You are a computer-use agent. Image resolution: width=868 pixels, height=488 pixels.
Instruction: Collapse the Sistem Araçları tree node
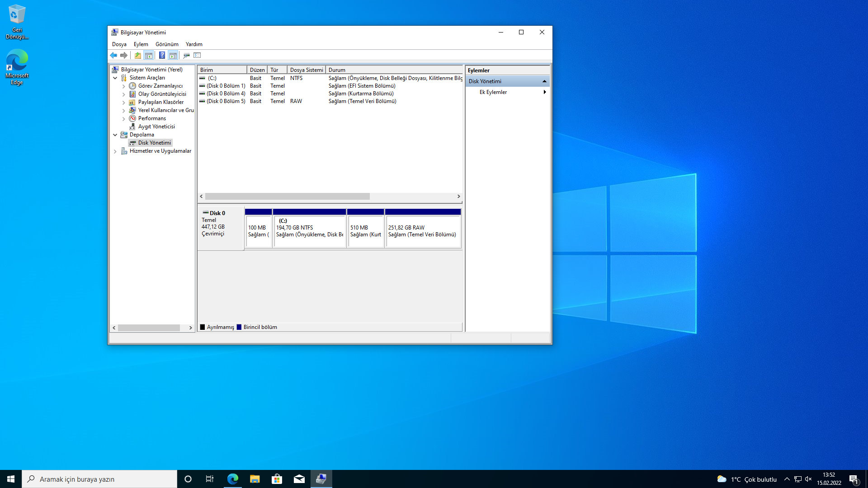tap(115, 78)
